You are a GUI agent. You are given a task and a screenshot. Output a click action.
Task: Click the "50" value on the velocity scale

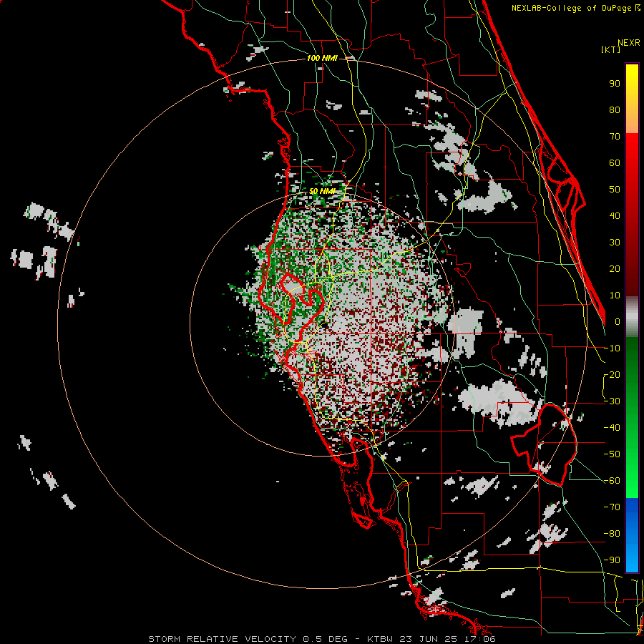click(x=615, y=190)
